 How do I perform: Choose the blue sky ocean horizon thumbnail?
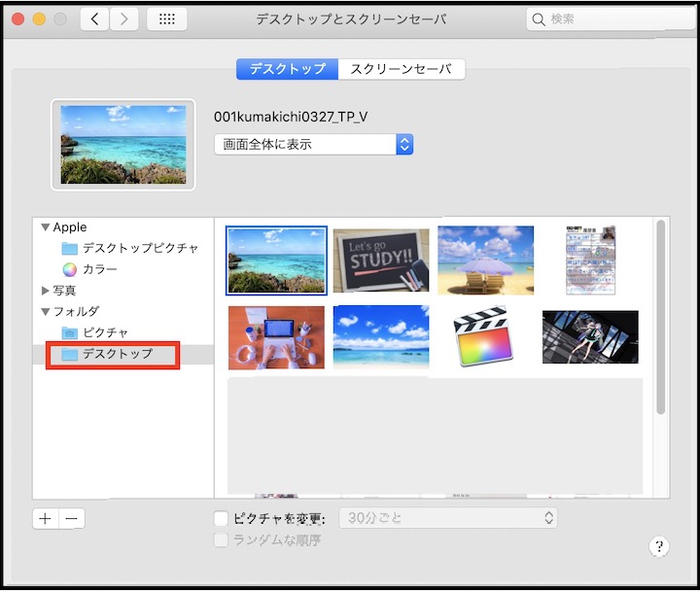381,337
